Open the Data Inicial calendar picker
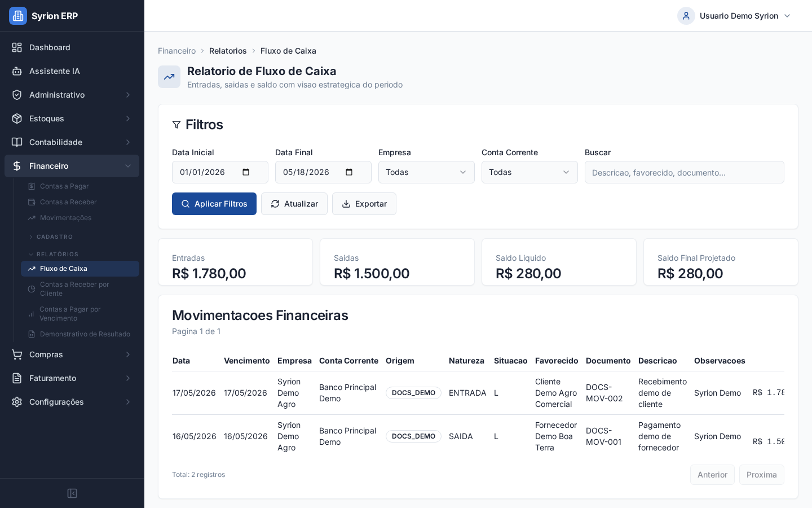The height and width of the screenshot is (508, 812). [246, 172]
